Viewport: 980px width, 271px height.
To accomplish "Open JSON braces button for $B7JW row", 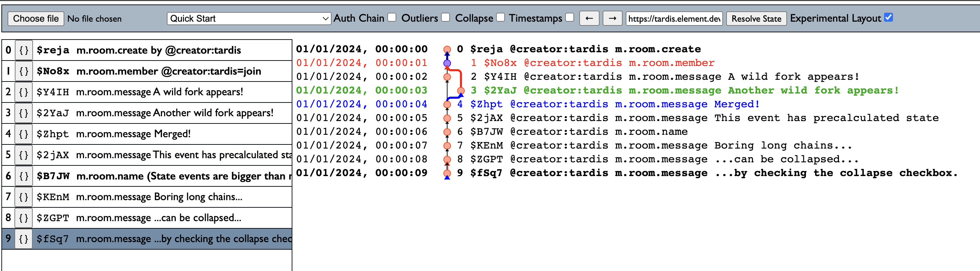I will pos(24,176).
